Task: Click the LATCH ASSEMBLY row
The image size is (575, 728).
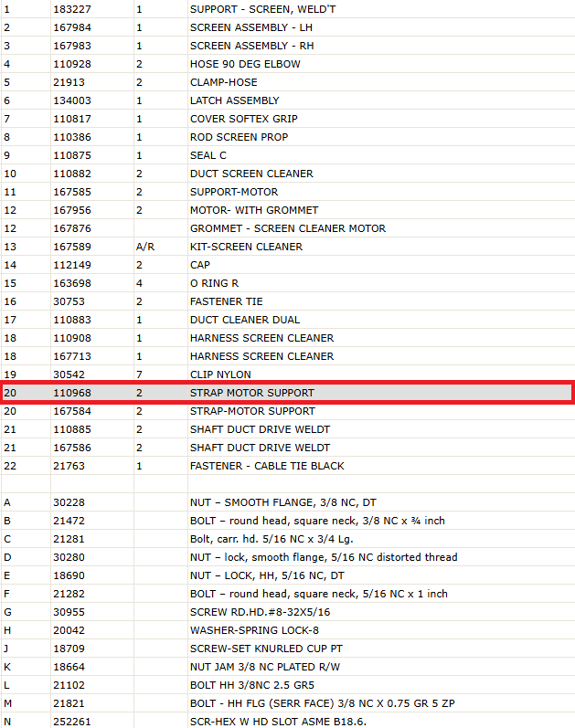Action: point(287,100)
